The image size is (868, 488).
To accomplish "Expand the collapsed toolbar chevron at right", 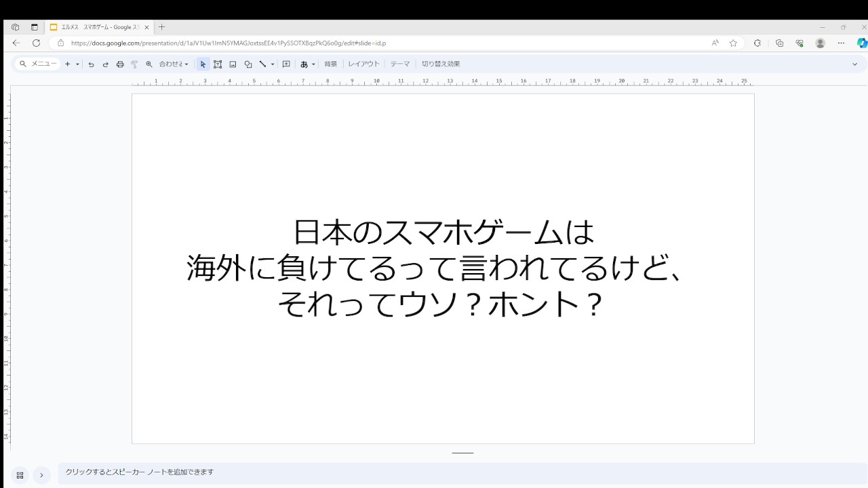I will point(854,64).
